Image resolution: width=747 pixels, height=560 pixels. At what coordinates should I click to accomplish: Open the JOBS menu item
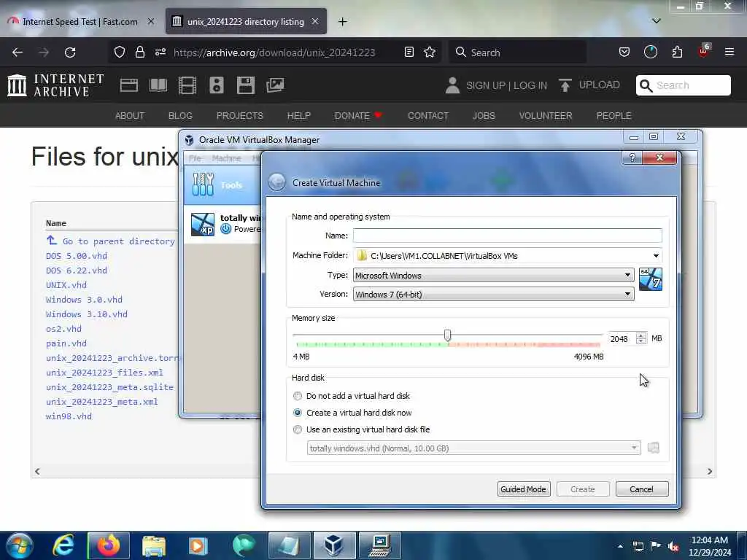click(484, 116)
